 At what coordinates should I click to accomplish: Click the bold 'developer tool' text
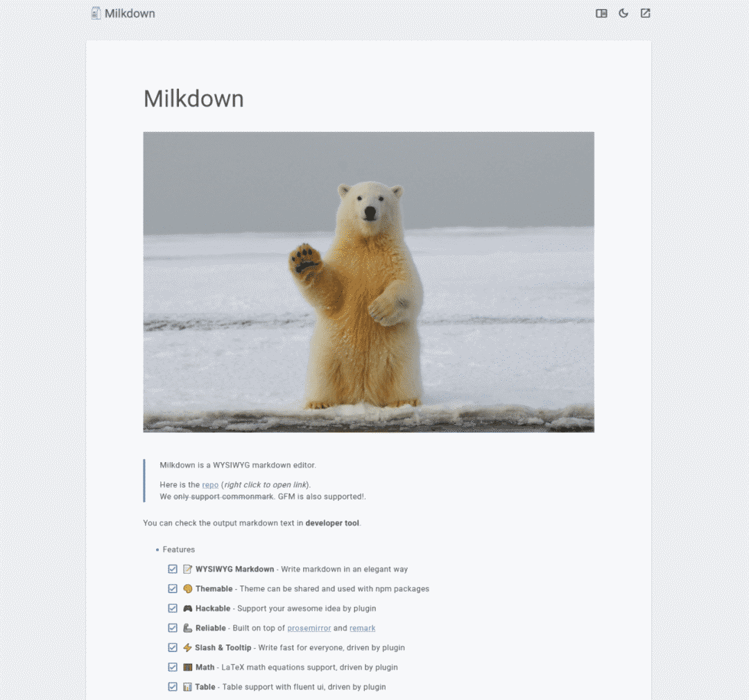332,522
